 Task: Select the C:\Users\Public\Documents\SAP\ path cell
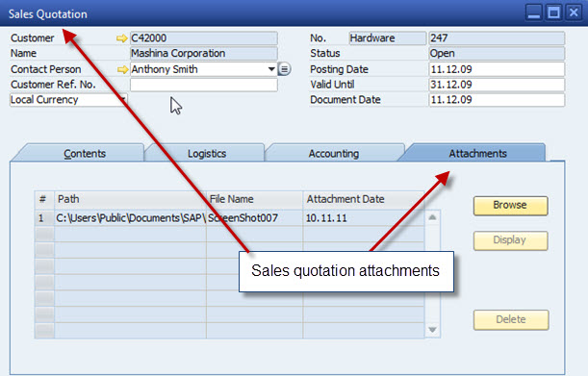point(130,218)
